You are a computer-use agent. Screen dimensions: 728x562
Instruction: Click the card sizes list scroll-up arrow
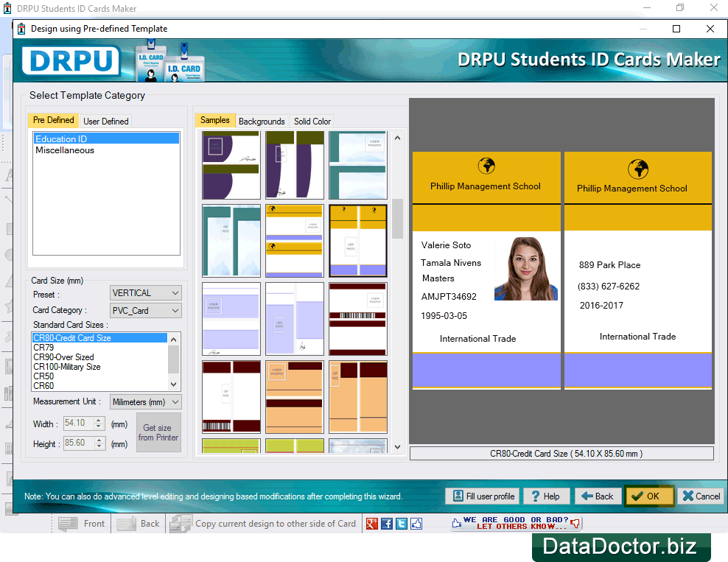(174, 340)
